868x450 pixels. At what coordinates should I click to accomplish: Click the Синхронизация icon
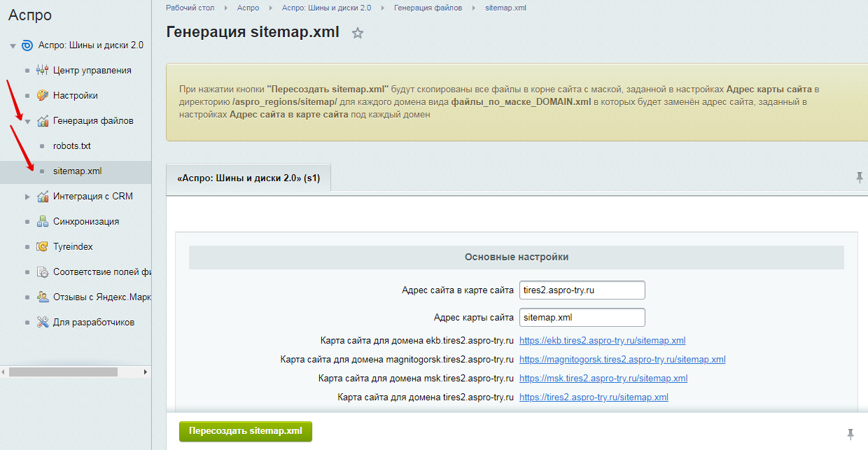click(42, 222)
